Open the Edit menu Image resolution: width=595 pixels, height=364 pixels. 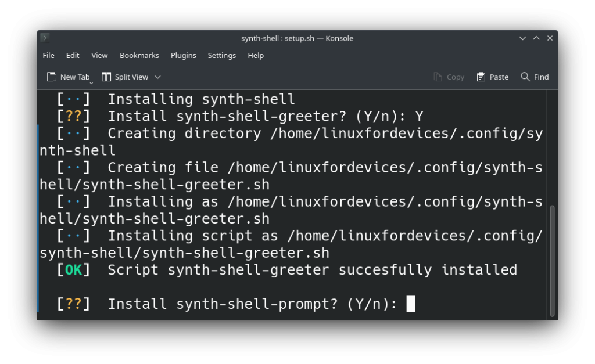pyautogui.click(x=73, y=56)
